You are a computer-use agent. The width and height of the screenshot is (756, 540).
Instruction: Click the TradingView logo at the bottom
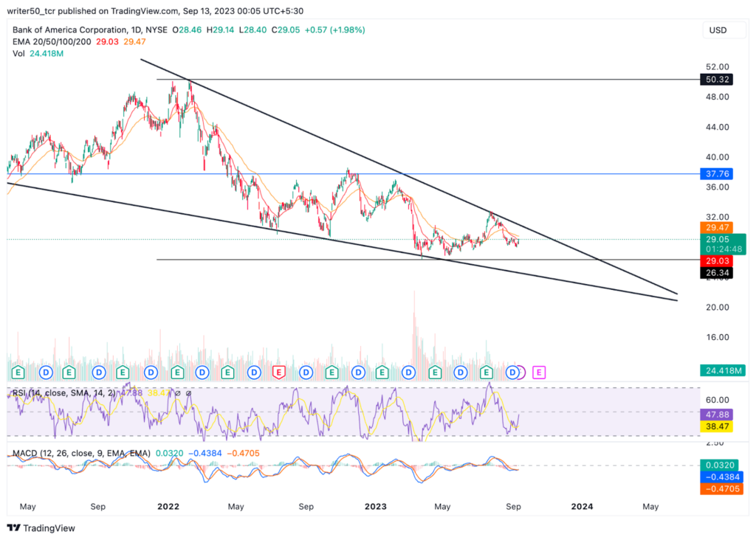[41, 528]
